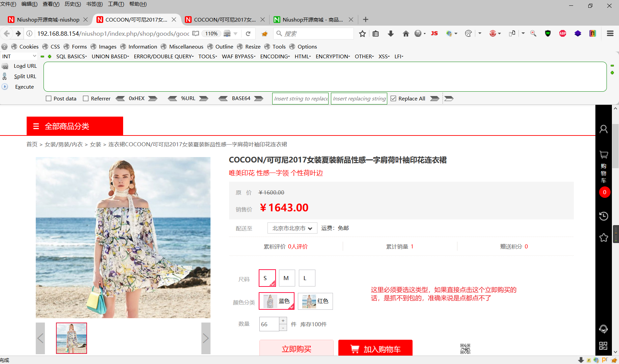Select size M option
This screenshot has height=364, width=619.
pyautogui.click(x=287, y=278)
